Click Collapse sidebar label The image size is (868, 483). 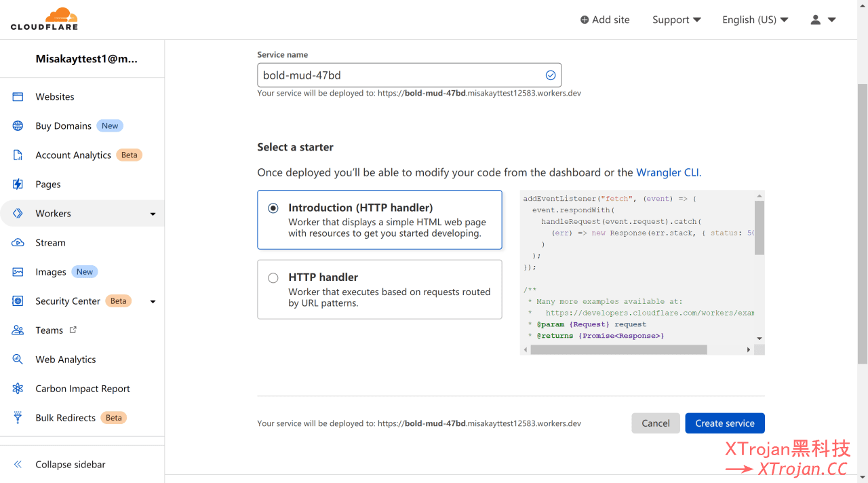point(71,465)
